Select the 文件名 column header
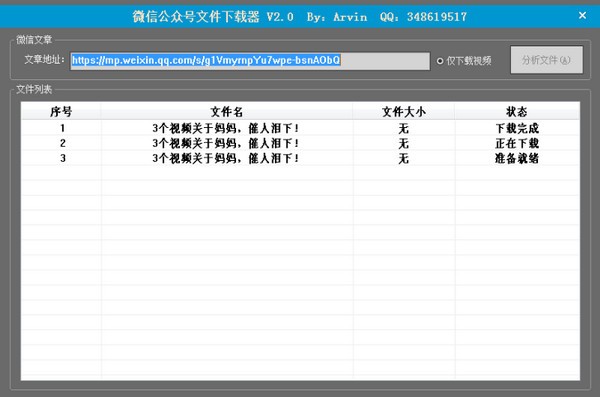The width and height of the screenshot is (600, 397). 227,111
